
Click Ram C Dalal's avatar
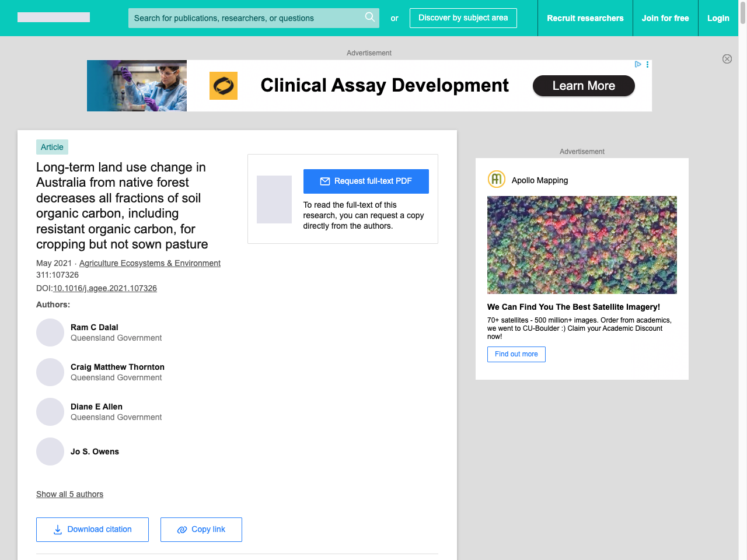[x=50, y=332]
